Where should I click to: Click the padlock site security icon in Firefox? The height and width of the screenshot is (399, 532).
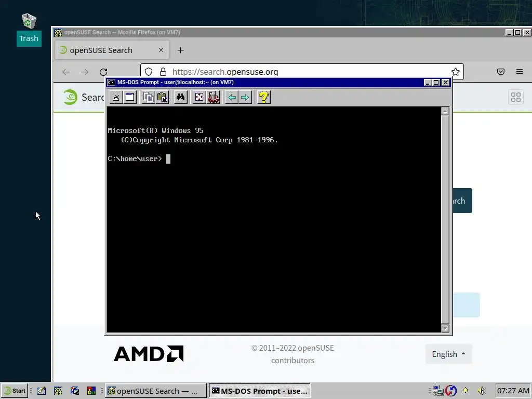(x=163, y=72)
